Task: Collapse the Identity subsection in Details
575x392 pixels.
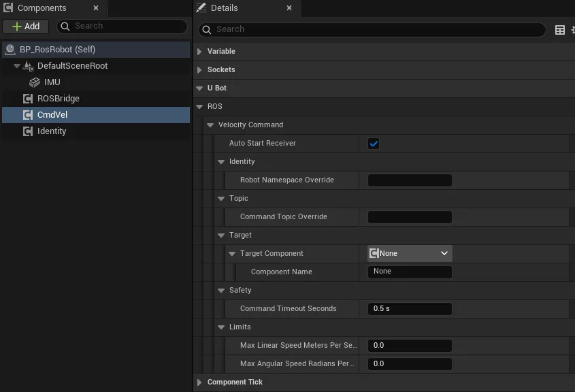Action: (x=221, y=162)
